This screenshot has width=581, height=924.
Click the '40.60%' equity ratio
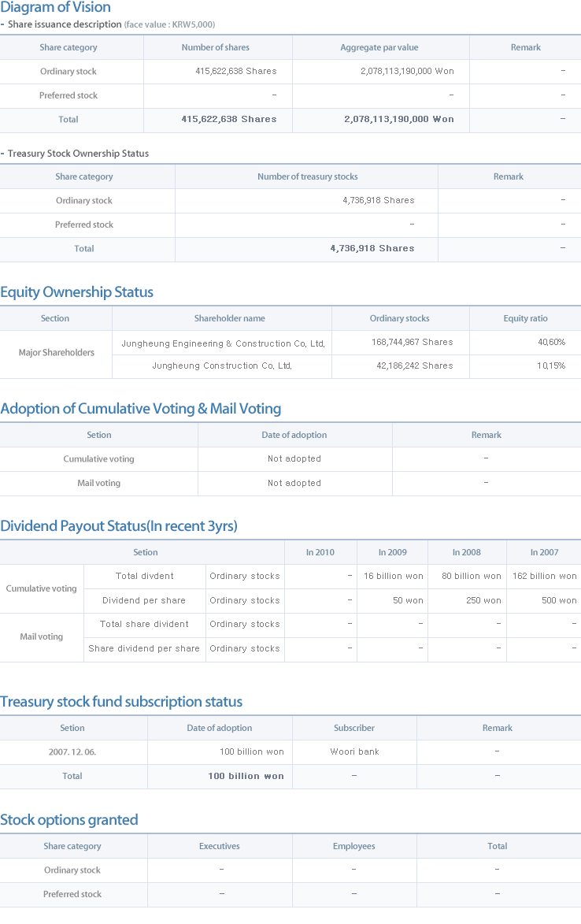click(x=552, y=342)
